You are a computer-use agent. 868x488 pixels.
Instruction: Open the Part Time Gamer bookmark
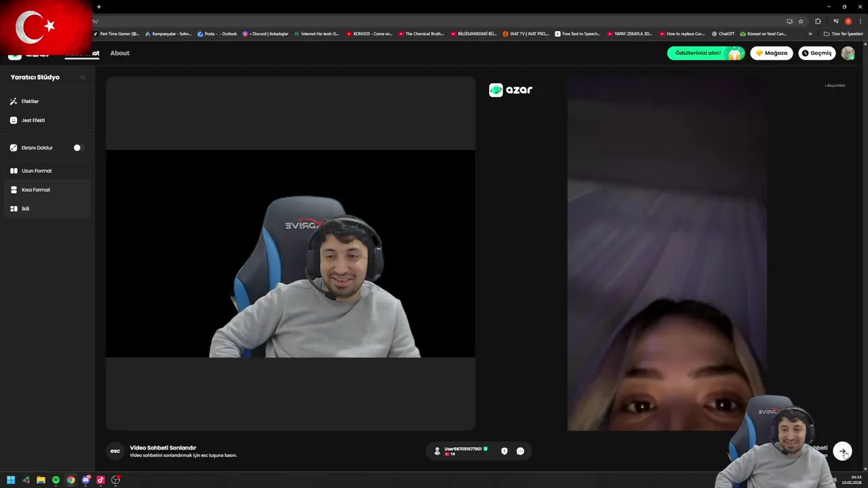tap(116, 34)
